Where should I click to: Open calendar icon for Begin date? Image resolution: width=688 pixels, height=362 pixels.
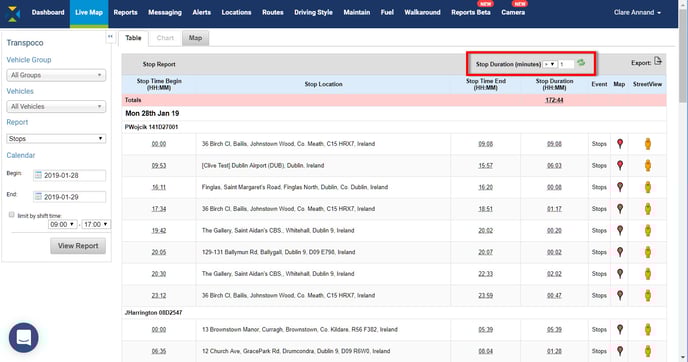(x=38, y=175)
